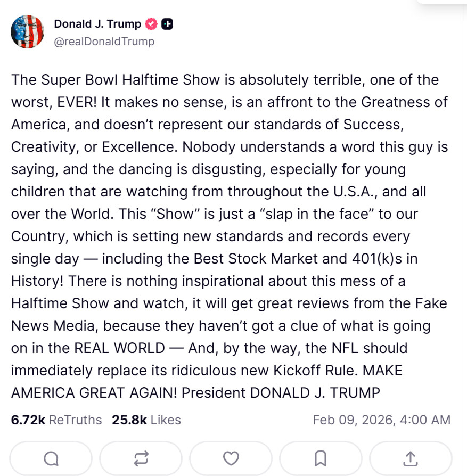The image size is (467, 476).
Task: Open Donald J. Trump's profile name link
Action: coord(97,24)
